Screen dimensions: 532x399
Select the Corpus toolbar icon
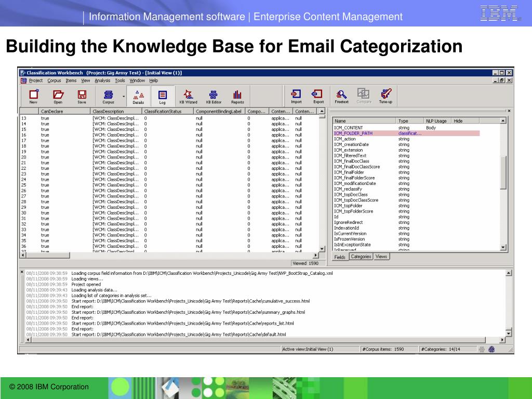pyautogui.click(x=108, y=96)
